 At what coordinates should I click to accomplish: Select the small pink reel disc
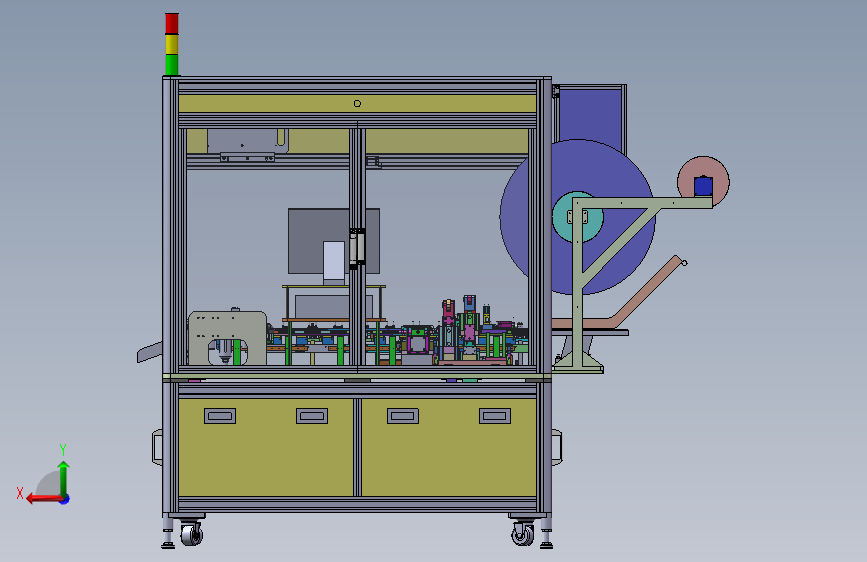703,181
